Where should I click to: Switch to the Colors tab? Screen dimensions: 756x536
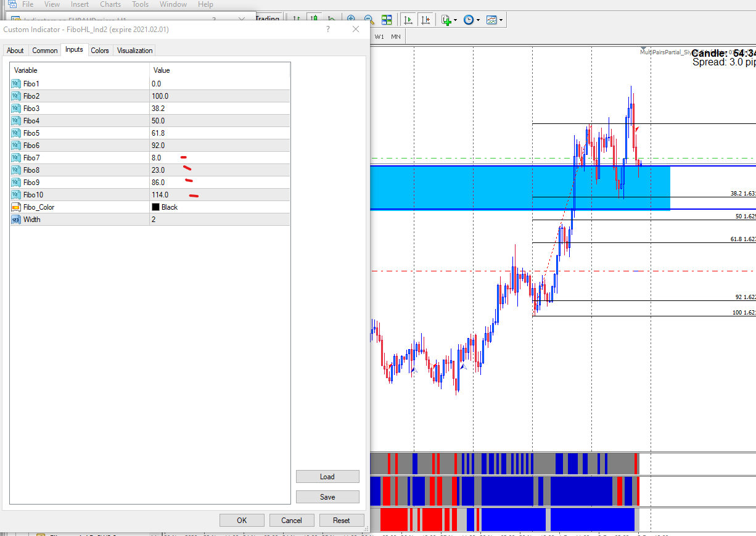(x=100, y=51)
